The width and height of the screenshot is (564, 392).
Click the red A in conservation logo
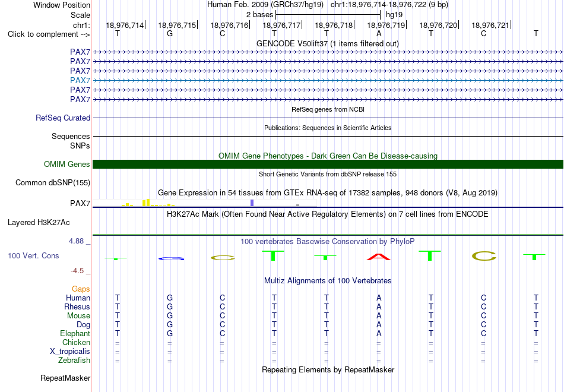click(x=378, y=257)
